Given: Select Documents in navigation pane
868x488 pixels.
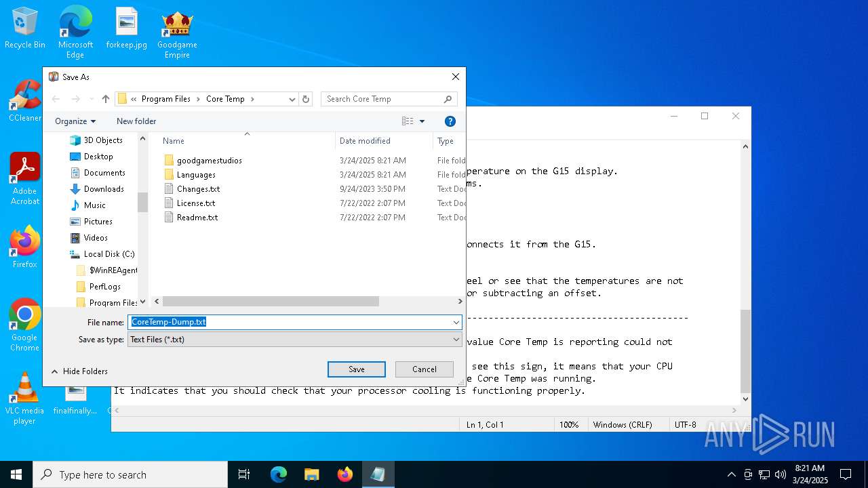Looking at the screenshot, I should pos(98,173).
